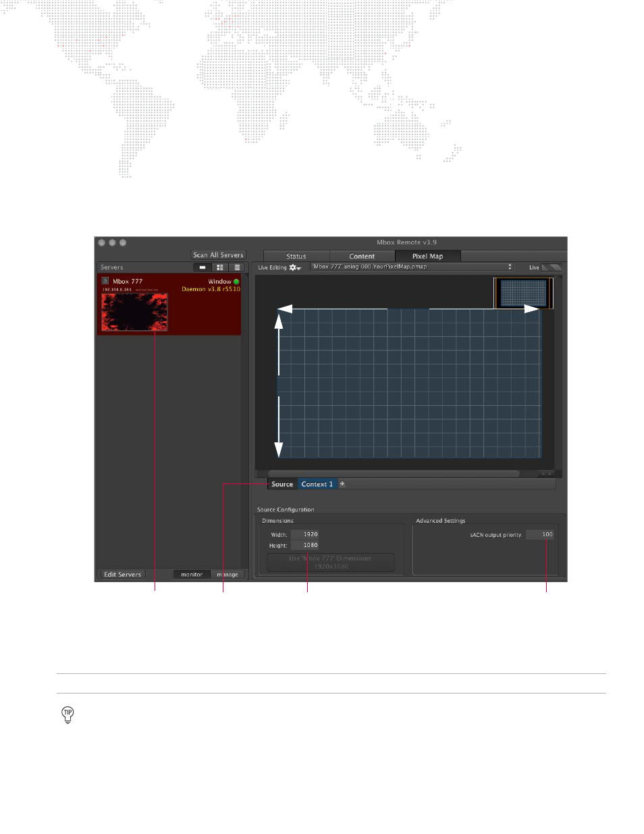This screenshot has height=834, width=644.
Task: Click the sACN output priority field
Action: 540,534
